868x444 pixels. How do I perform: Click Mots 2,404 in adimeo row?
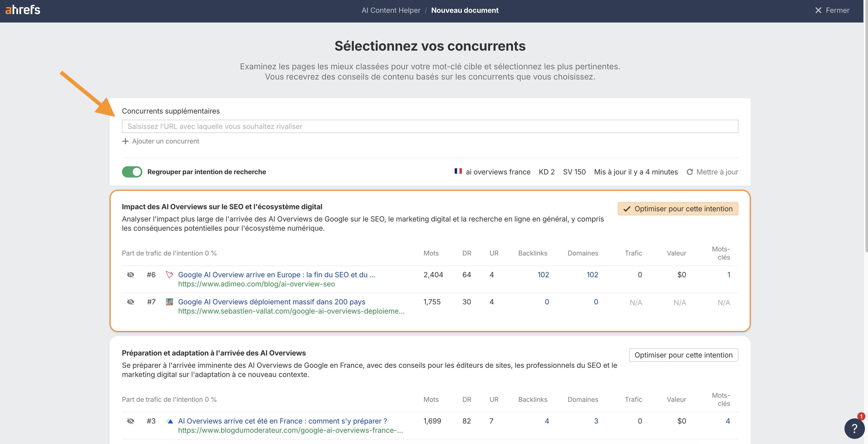[433, 275]
